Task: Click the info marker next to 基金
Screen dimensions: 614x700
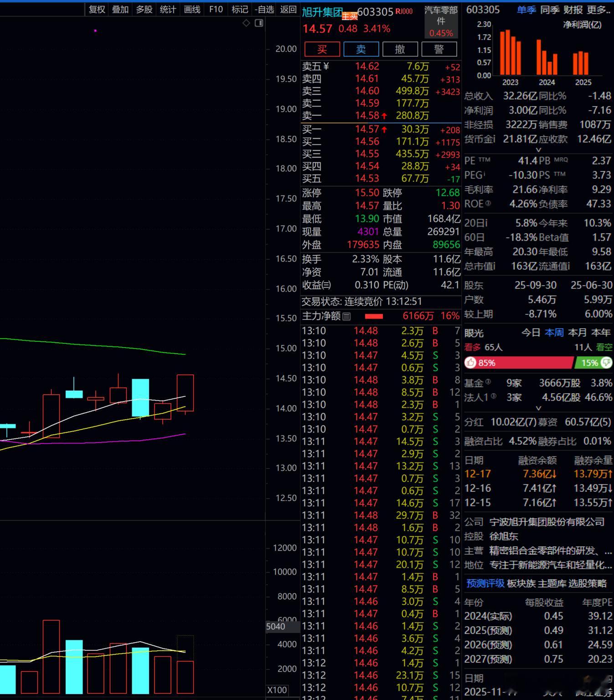Action: pyautogui.click(x=488, y=382)
